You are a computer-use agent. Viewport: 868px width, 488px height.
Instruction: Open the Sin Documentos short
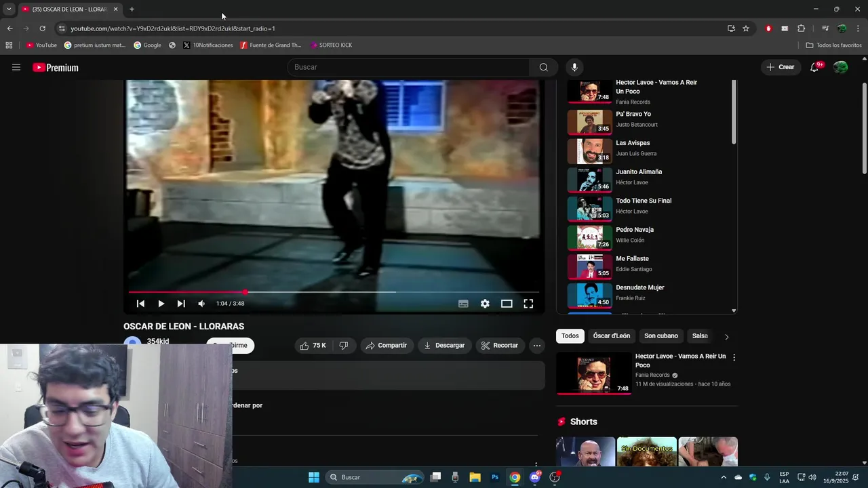(646, 452)
